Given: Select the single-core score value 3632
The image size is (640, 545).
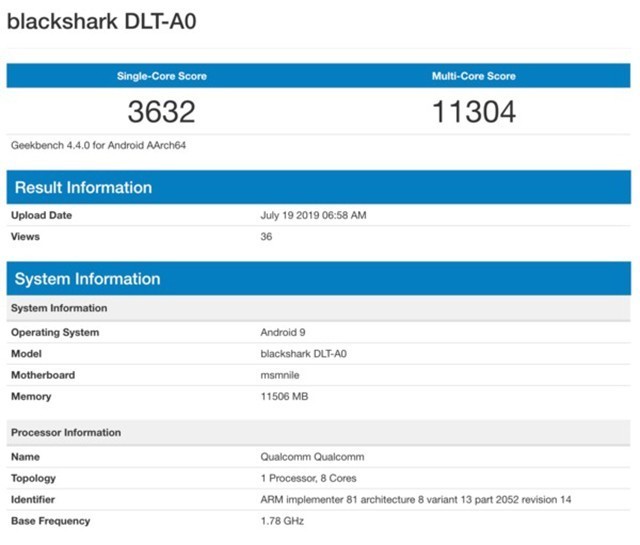Looking at the screenshot, I should tap(161, 112).
